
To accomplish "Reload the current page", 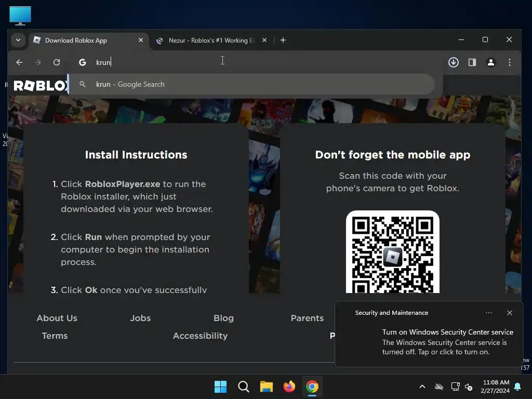I will pos(57,62).
